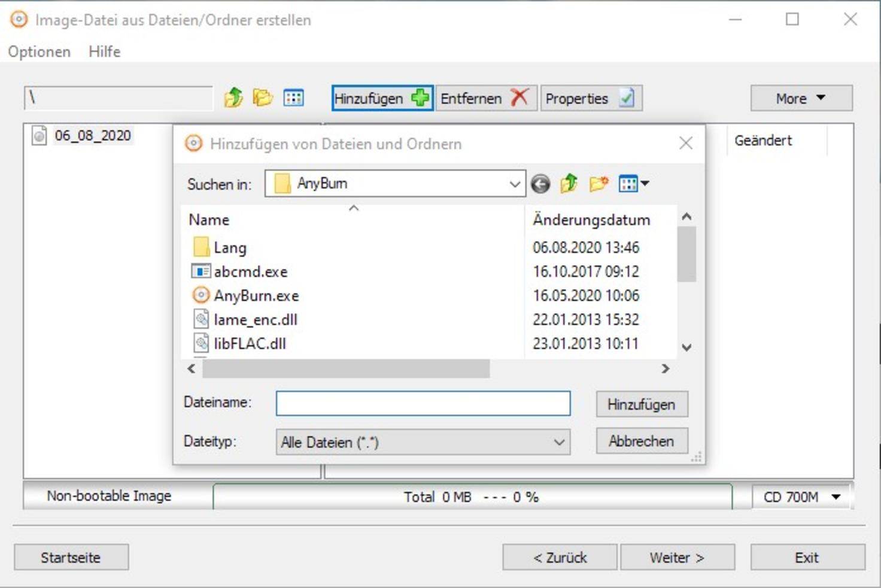Image resolution: width=881 pixels, height=588 pixels.
Task: Select the AnyBurn.exe file
Action: pyautogui.click(x=256, y=295)
